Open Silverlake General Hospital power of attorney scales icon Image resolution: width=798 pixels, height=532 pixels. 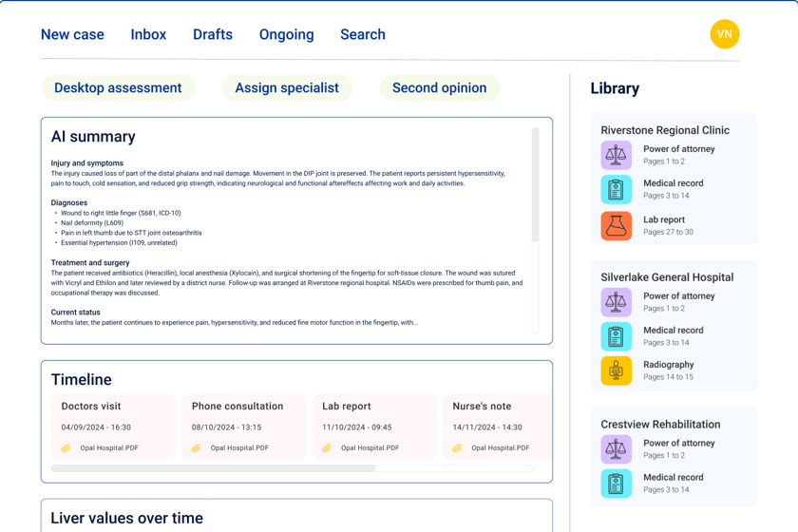616,302
